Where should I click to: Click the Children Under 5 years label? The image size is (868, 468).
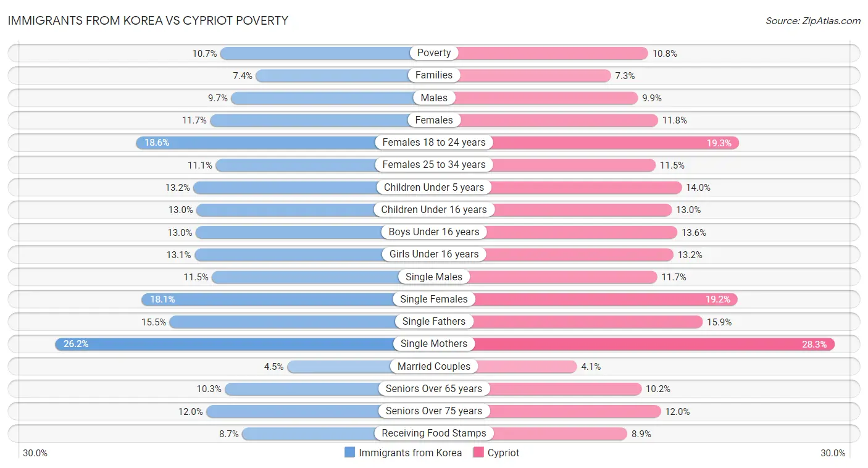click(x=434, y=187)
